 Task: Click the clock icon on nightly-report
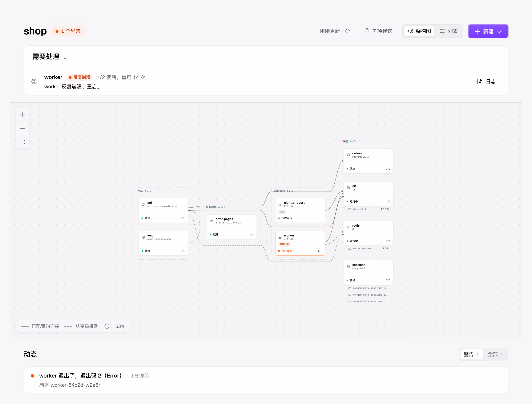click(x=280, y=204)
